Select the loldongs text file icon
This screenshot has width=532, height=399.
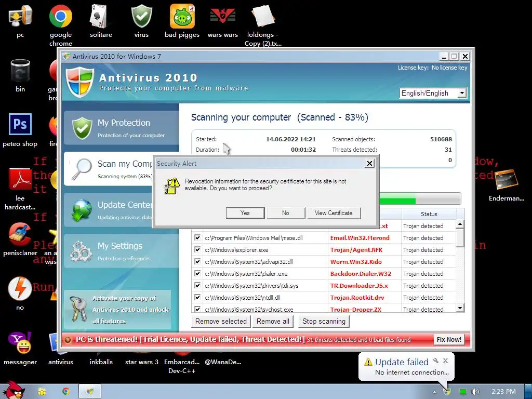263,17
